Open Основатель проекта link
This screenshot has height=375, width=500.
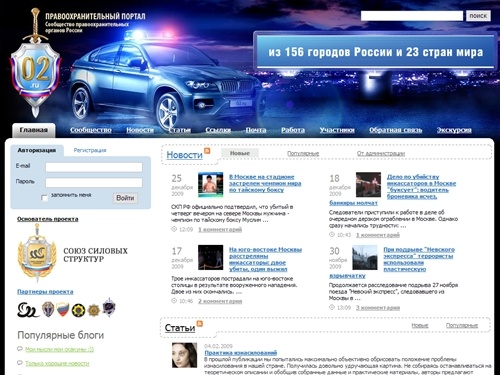tap(48, 219)
